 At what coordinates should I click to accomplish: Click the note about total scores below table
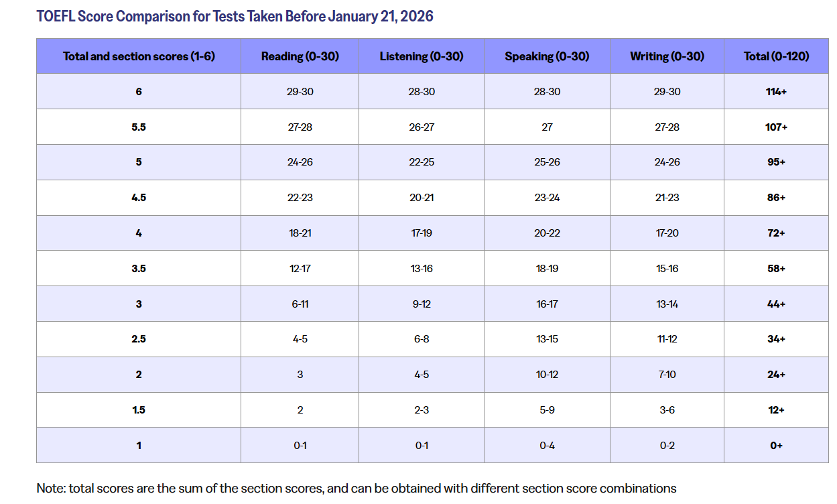pyautogui.click(x=357, y=489)
